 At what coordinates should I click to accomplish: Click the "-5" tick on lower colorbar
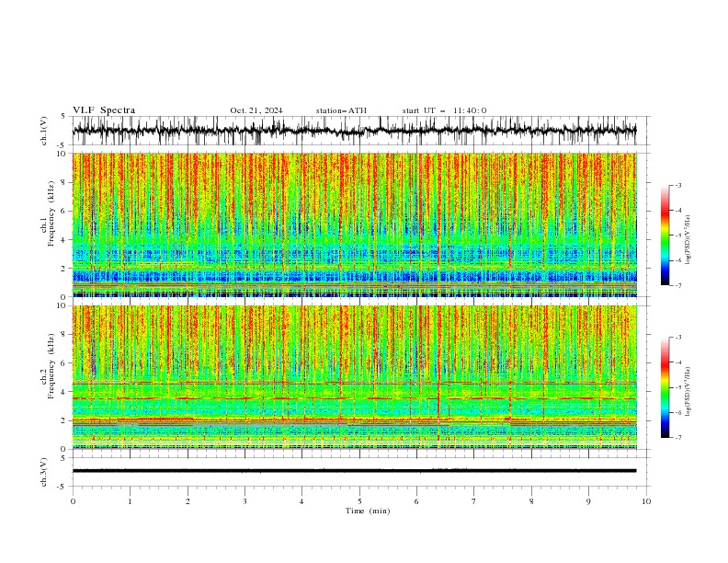click(x=678, y=387)
